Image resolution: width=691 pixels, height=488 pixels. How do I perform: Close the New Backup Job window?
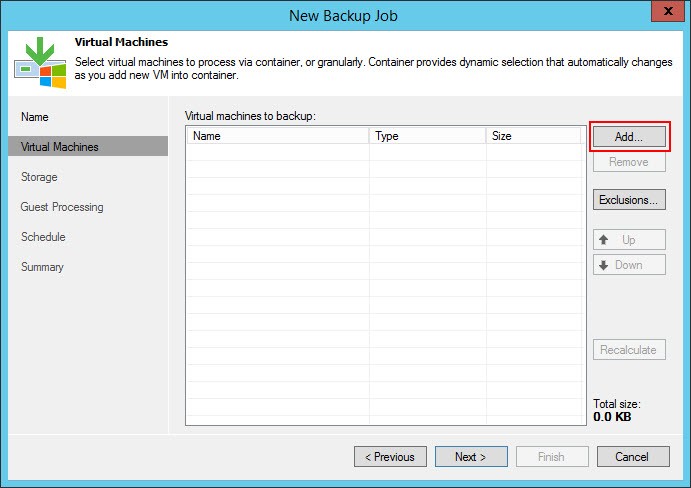pos(668,11)
